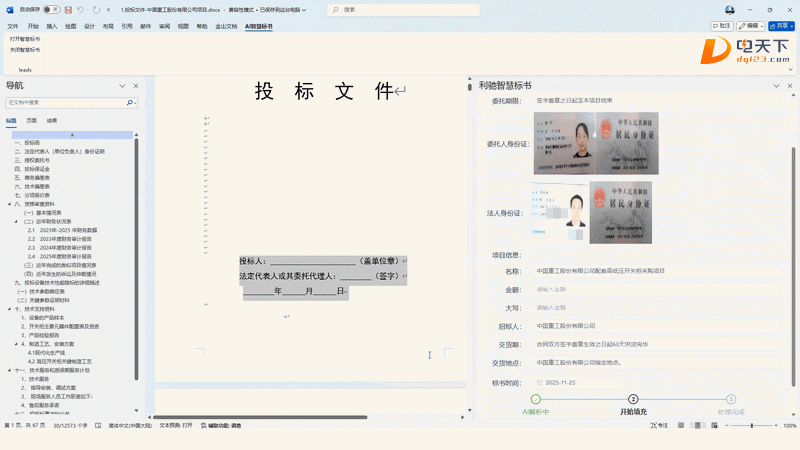Select heading 四、投标保证金 in navigation

32,169
